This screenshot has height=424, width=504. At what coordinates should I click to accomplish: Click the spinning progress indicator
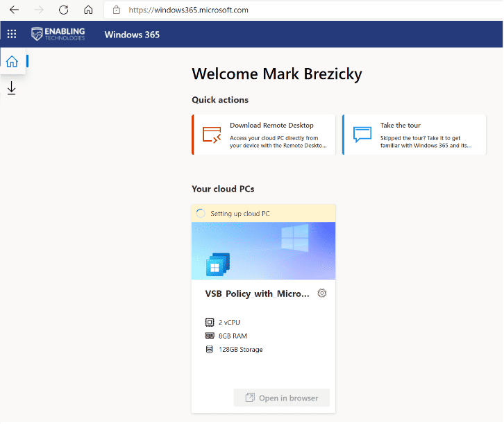(x=201, y=213)
